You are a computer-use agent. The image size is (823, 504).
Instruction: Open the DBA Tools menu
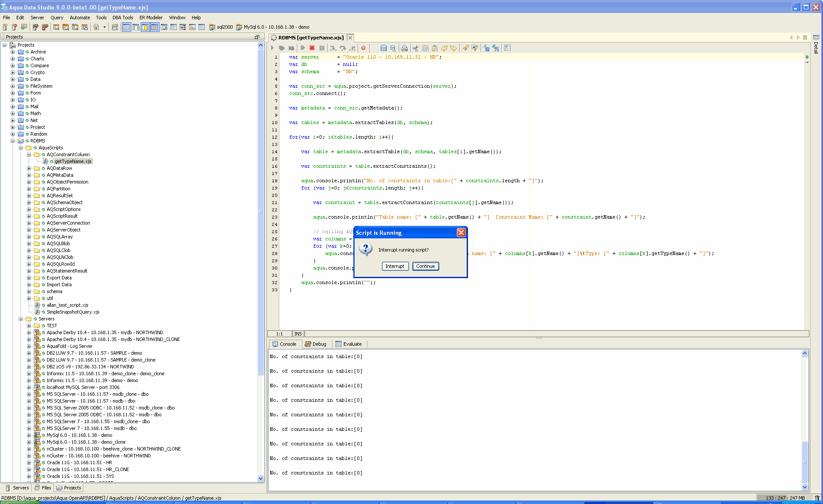[123, 18]
